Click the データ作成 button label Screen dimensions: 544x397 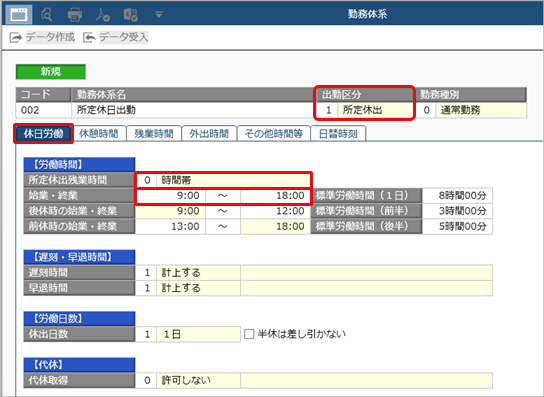[x=50, y=37]
